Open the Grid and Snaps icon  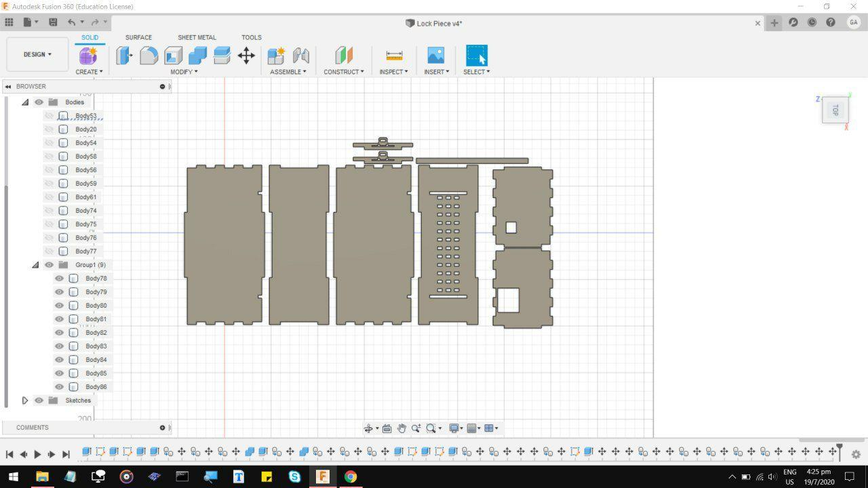click(472, 428)
